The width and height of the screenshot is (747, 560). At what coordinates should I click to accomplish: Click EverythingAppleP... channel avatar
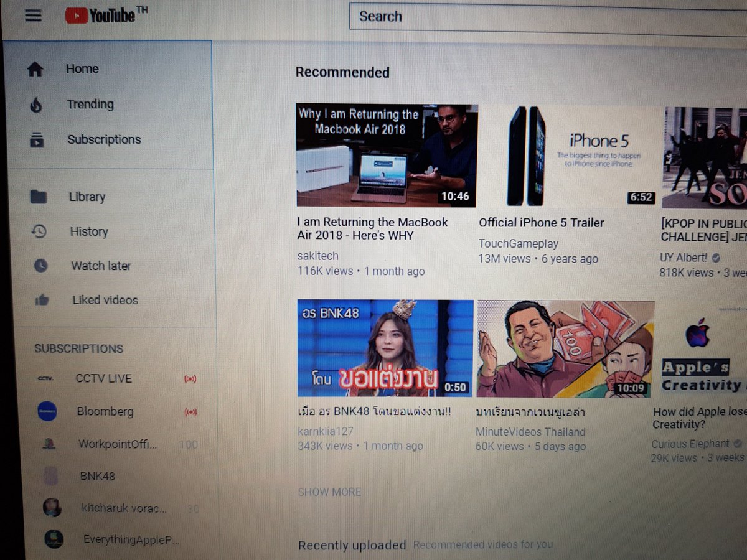54,539
